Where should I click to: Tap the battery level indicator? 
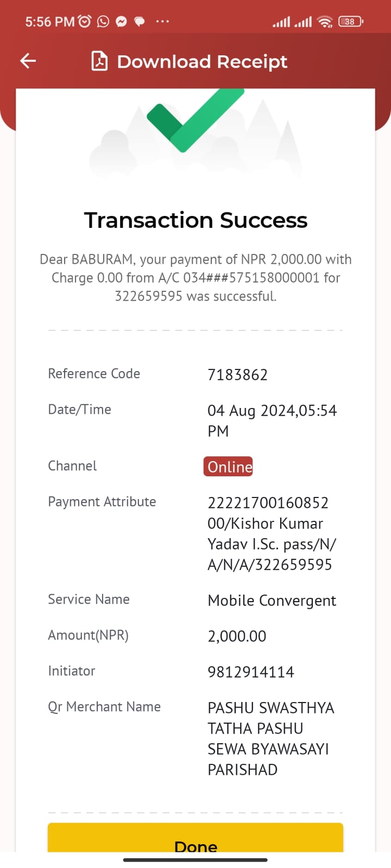pos(351,22)
